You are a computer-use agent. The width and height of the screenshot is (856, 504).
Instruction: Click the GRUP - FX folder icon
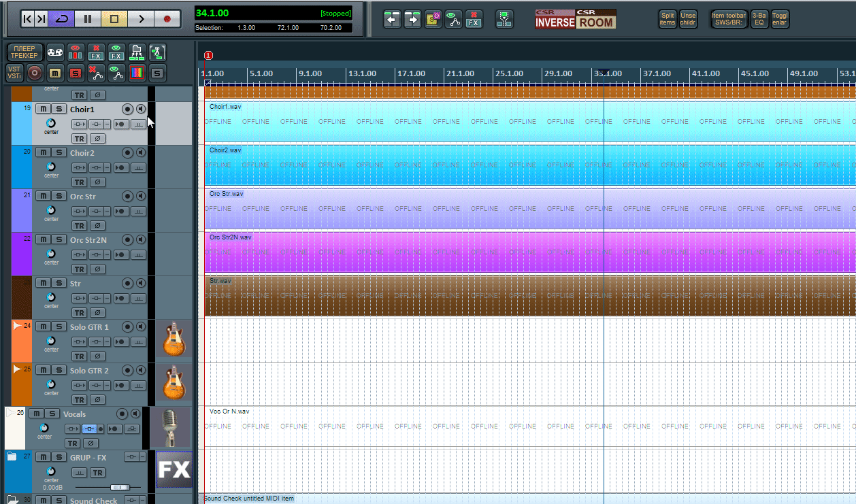click(12, 456)
